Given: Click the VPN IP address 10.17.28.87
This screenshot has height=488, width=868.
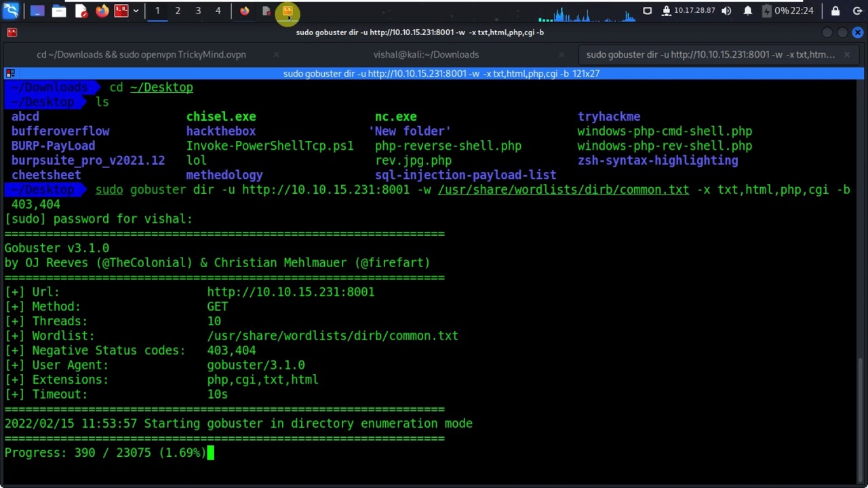Looking at the screenshot, I should 694,11.
